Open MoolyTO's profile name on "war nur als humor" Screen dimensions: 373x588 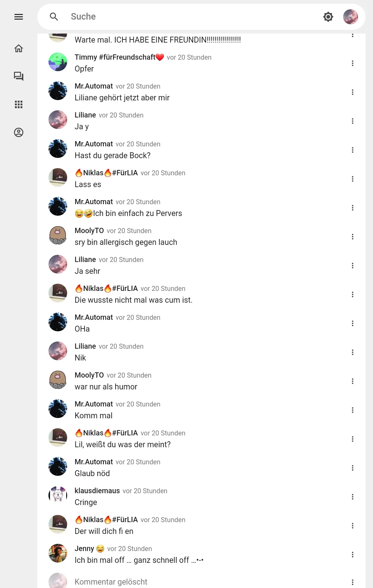tap(89, 375)
